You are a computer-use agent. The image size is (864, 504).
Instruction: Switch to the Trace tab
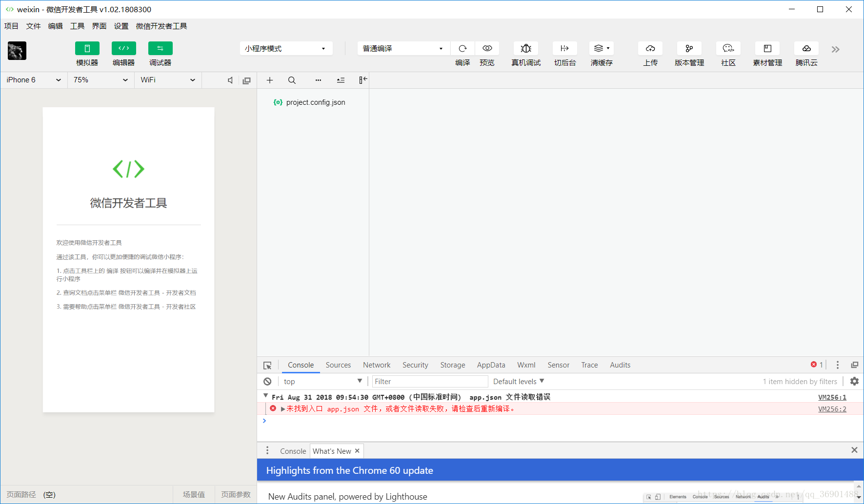point(589,365)
